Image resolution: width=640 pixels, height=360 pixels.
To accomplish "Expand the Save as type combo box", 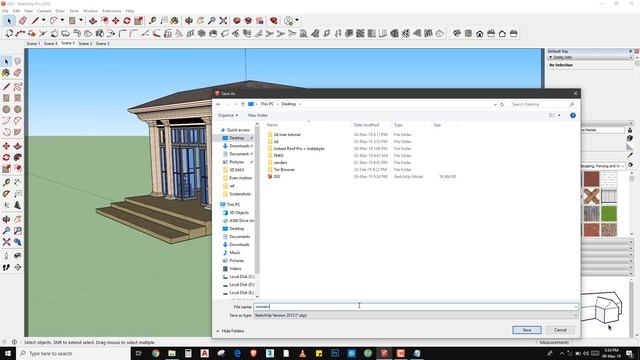I will tap(415, 316).
